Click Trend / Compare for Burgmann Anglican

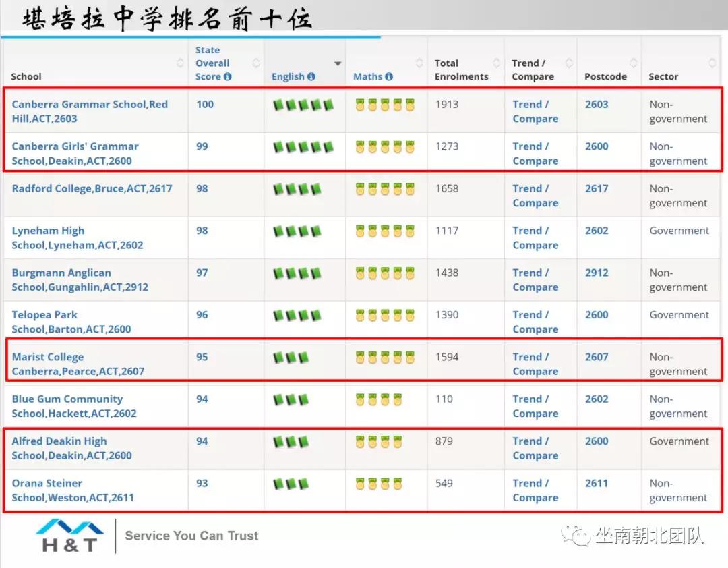click(535, 280)
